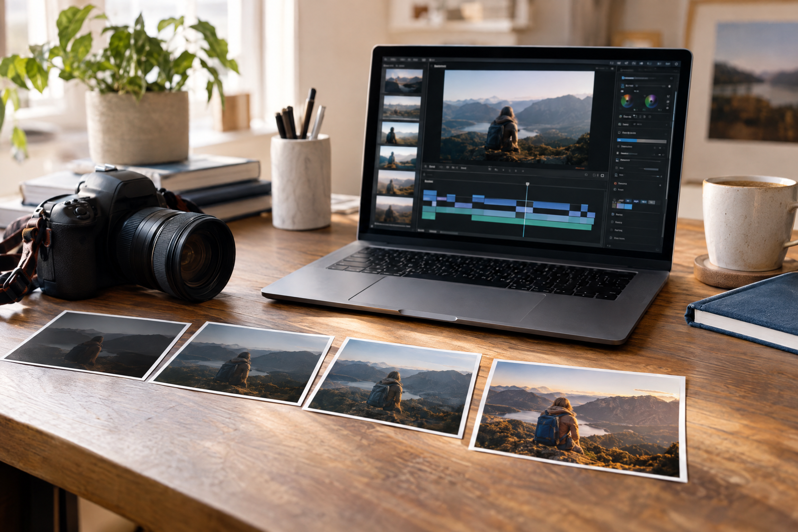Select the small purple clip in the timeline

click(x=442, y=198)
